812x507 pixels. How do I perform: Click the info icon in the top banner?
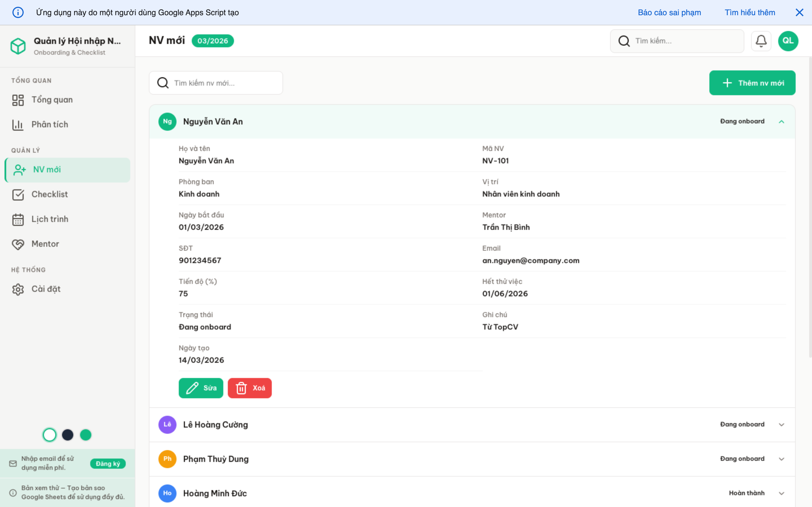[18, 12]
